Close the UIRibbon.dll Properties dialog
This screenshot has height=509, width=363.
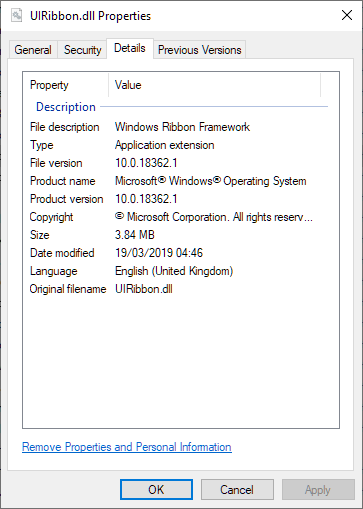click(347, 15)
